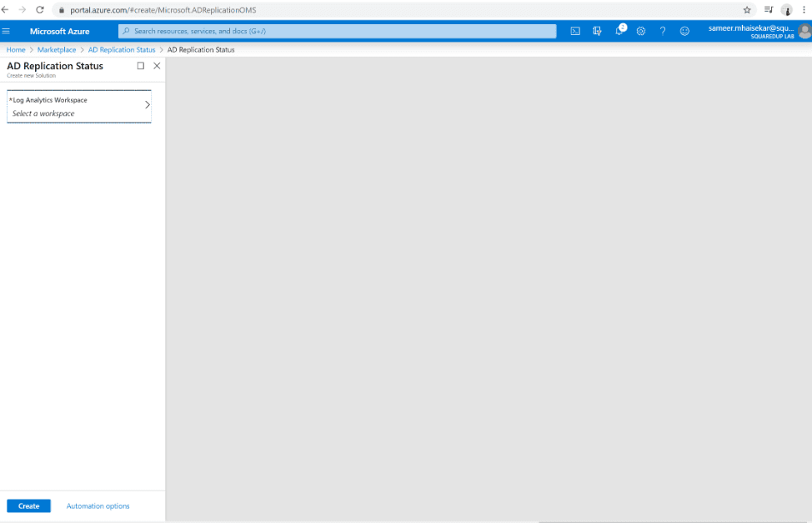
Task: Open portal Settings gear
Action: 641,31
